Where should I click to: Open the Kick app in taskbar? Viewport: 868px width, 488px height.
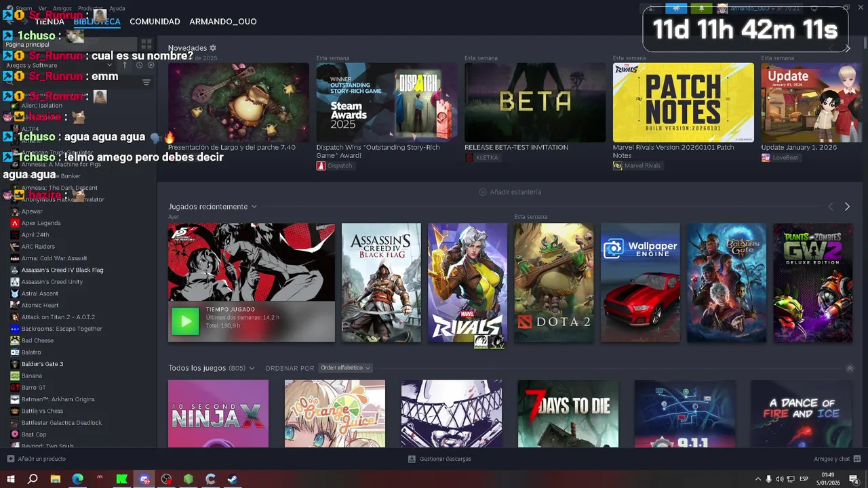pos(122,479)
